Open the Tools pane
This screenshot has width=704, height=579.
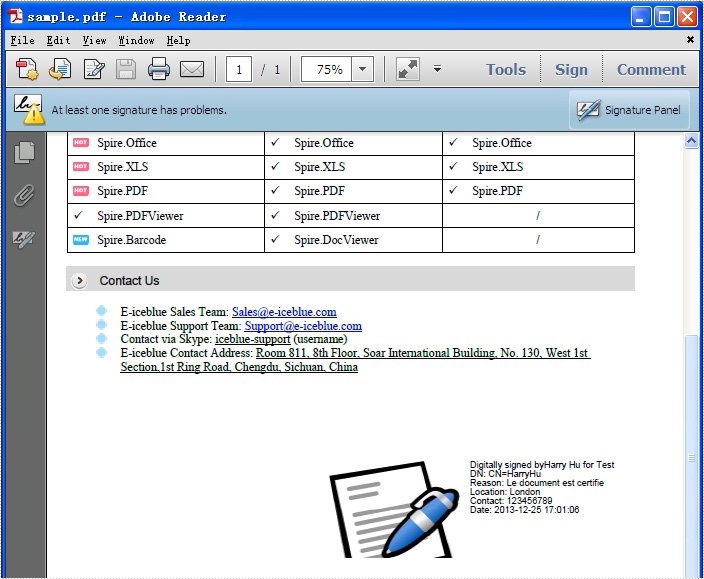coord(506,70)
